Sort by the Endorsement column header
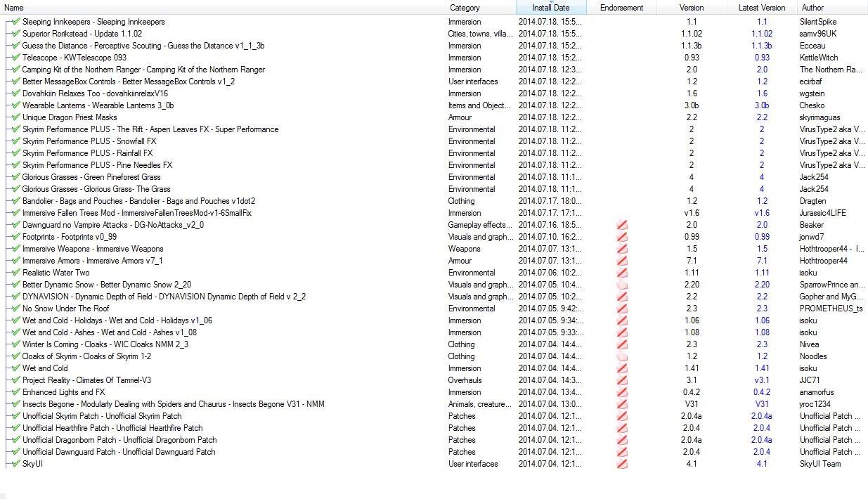This screenshot has height=499, width=868. (x=621, y=8)
